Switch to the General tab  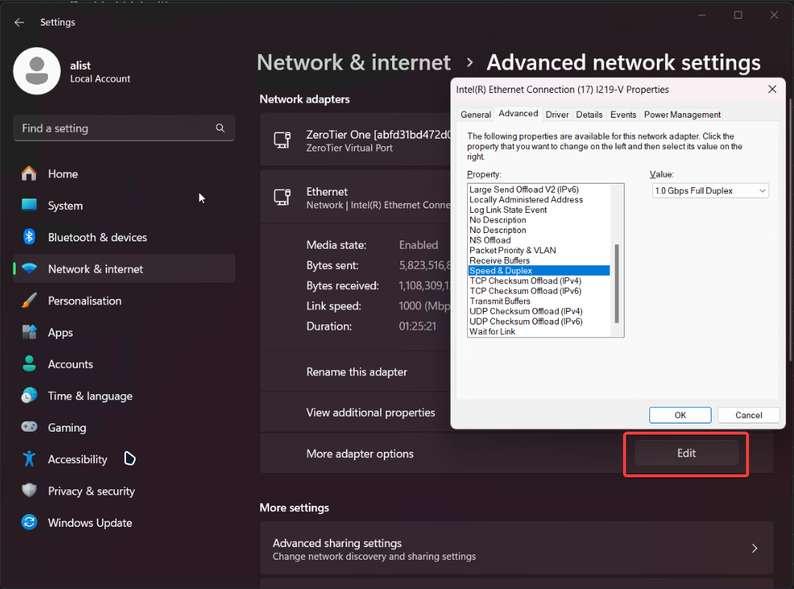(x=475, y=115)
